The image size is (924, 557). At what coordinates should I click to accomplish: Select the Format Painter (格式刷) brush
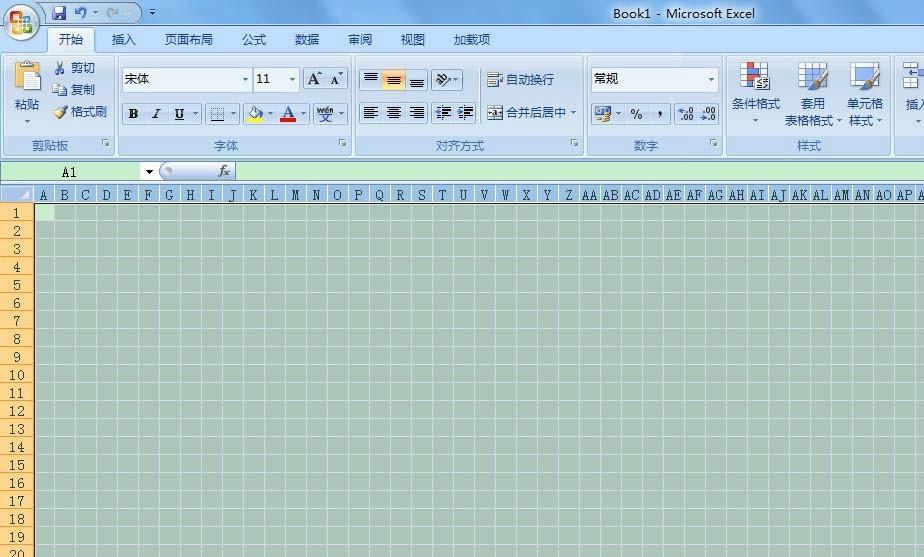point(80,112)
